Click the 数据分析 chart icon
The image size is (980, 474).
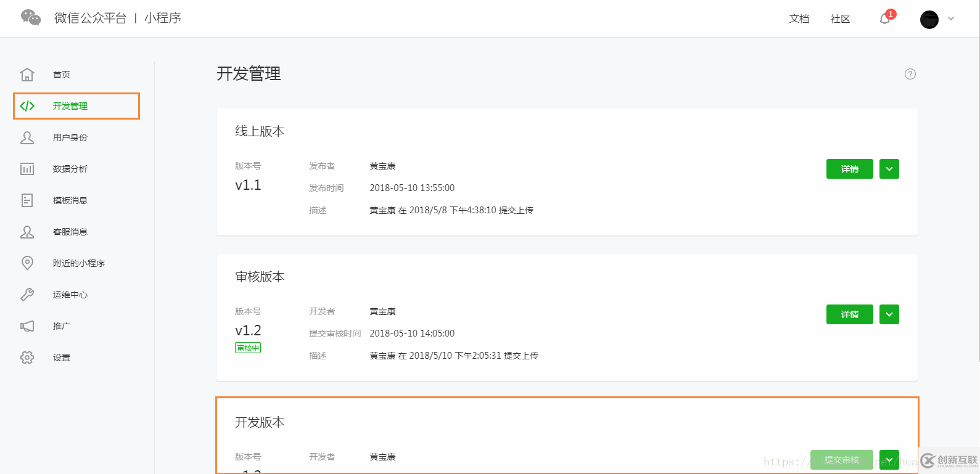[27, 169]
